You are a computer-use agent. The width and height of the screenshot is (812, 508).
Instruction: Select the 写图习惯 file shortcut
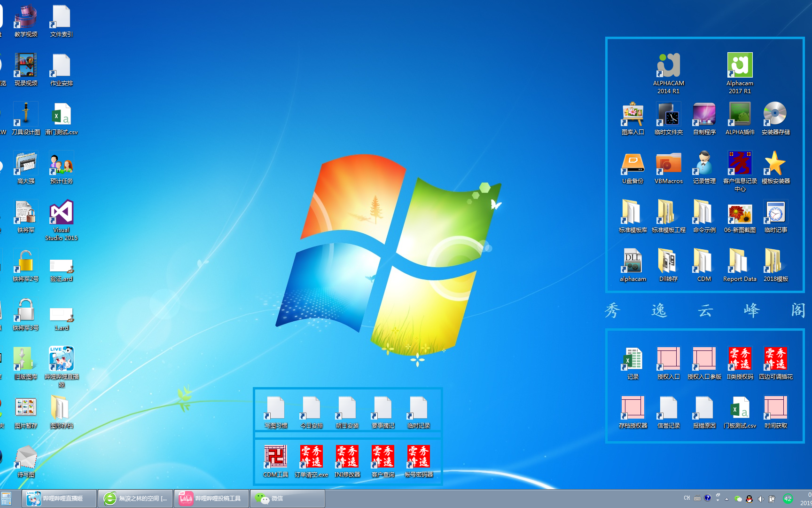[275, 412]
